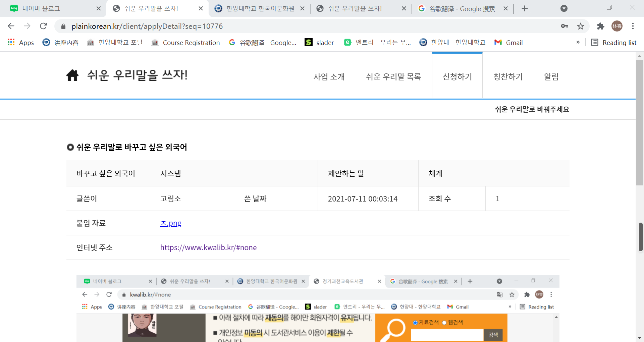Open the 쉬운 우리말 목록 menu
The height and width of the screenshot is (342, 644).
(x=393, y=77)
